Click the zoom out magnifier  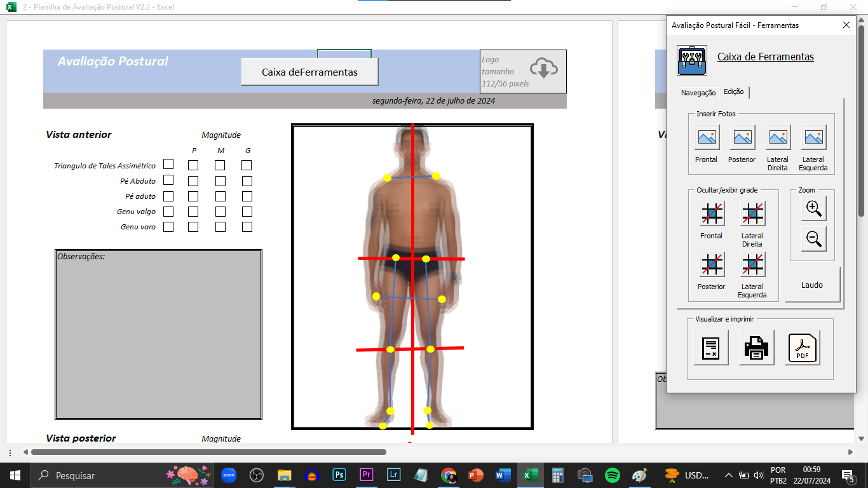point(813,240)
